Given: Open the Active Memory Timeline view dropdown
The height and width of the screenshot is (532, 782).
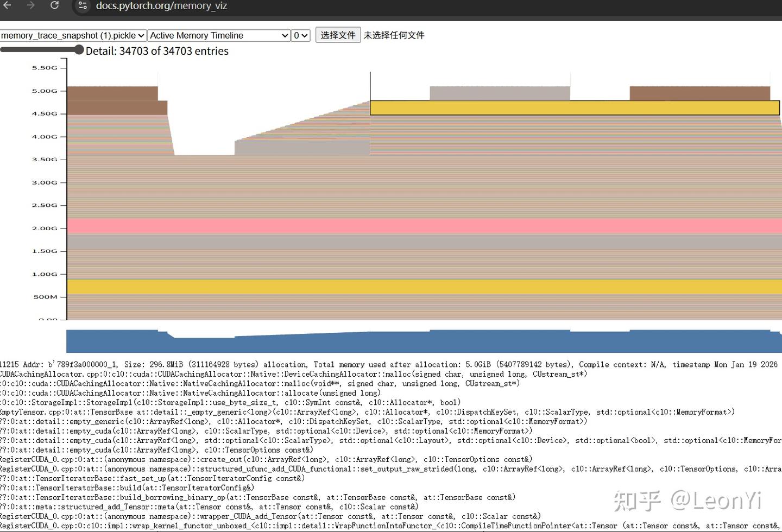Looking at the screenshot, I should 219,35.
